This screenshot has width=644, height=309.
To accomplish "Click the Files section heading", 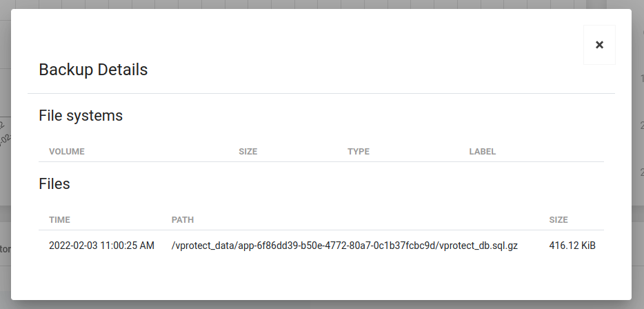I will tap(54, 184).
